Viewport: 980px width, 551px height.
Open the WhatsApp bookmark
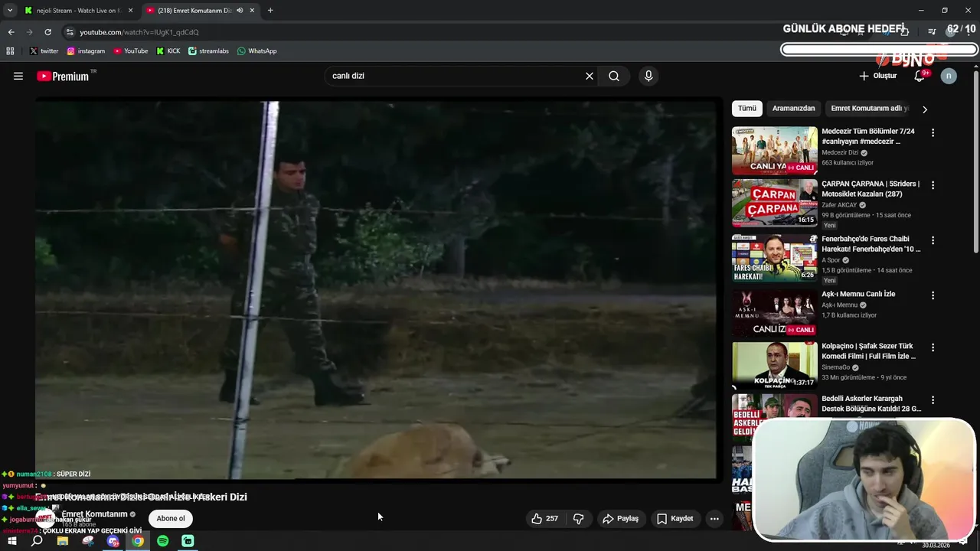[257, 51]
